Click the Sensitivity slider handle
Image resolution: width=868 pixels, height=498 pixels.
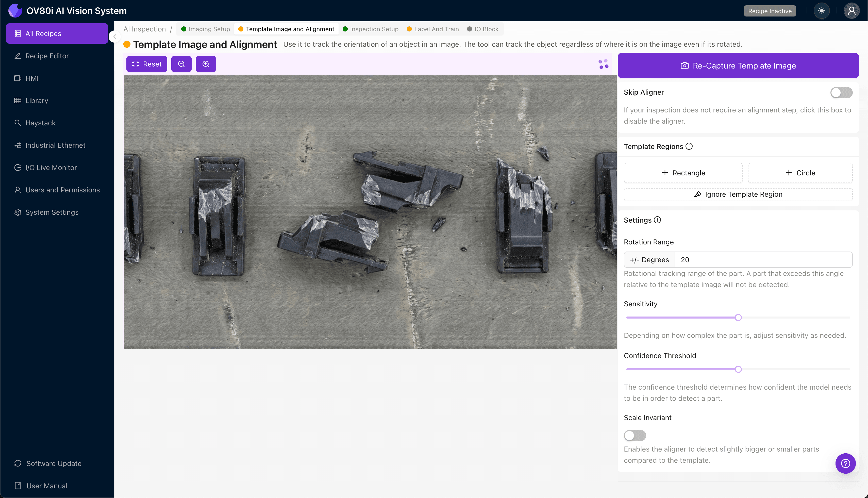738,318
